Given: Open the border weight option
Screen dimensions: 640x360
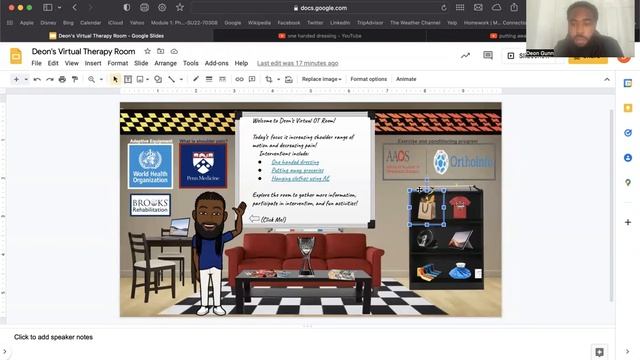Looking at the screenshot, I should (x=209, y=79).
